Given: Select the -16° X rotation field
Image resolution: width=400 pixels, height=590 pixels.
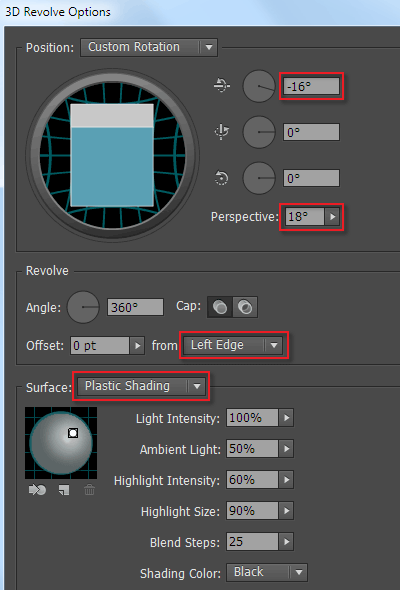Looking at the screenshot, I should [x=311, y=86].
